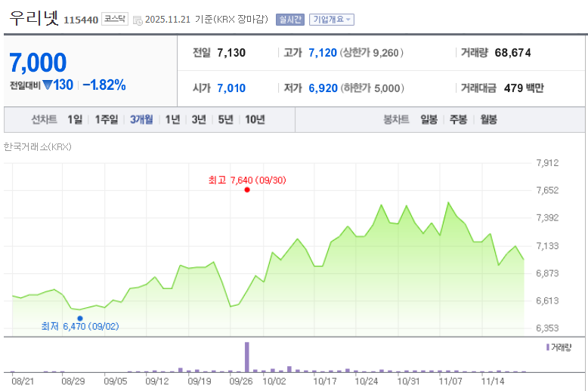Select the 1주일 line chart tab
588x391 pixels.
[106, 119]
